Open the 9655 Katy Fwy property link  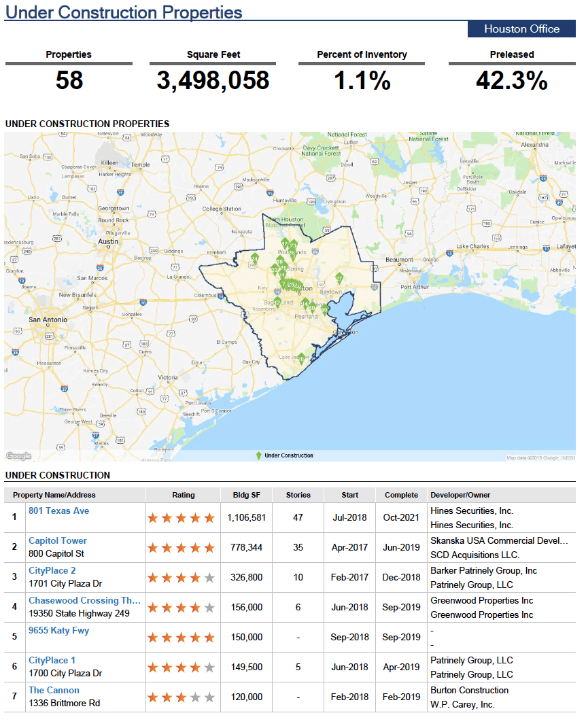59,631
